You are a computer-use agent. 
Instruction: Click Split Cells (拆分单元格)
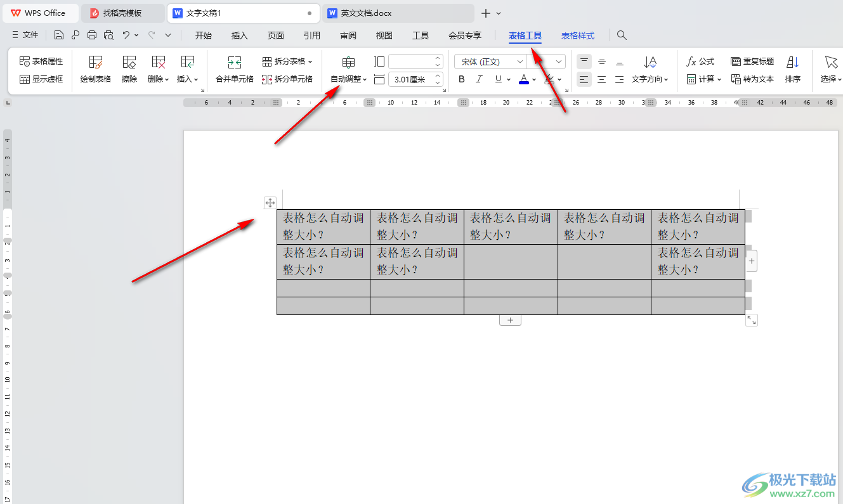[287, 79]
